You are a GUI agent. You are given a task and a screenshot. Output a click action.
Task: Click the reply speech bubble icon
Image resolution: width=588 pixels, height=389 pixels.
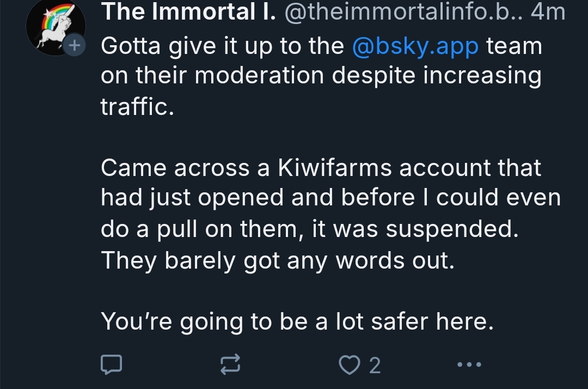(111, 364)
